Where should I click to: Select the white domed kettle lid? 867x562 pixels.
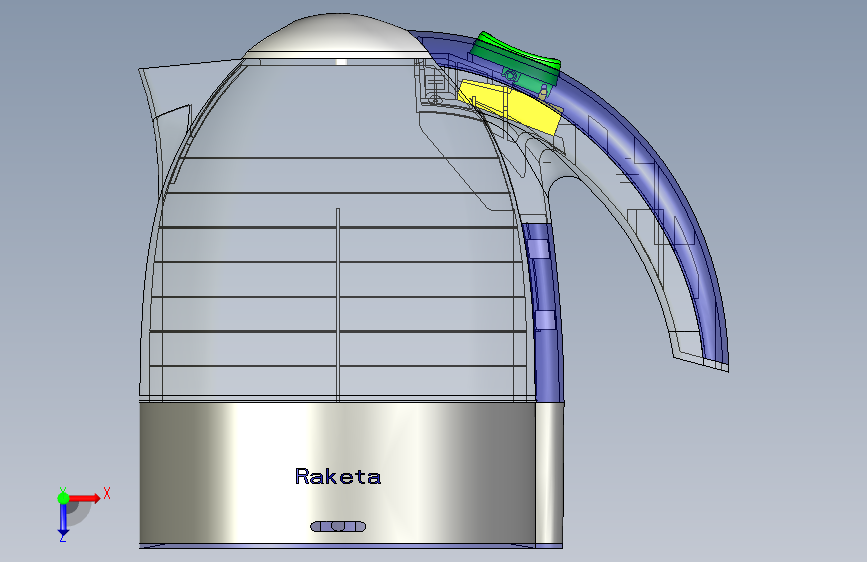pos(338,36)
